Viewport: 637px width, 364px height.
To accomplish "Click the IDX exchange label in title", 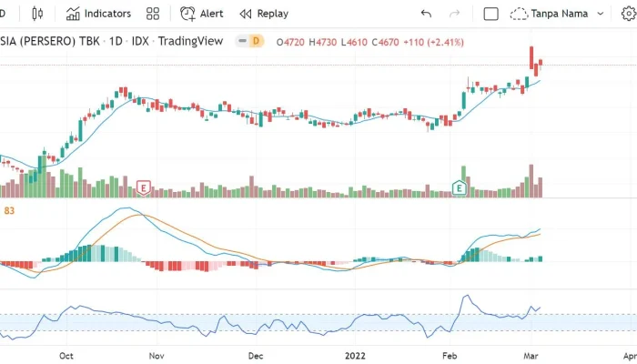I will [140, 41].
